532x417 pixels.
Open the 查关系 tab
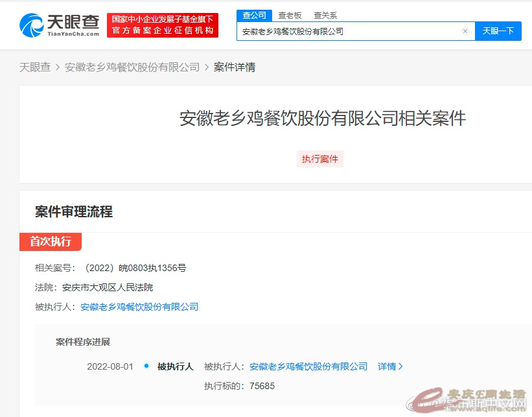coord(325,15)
